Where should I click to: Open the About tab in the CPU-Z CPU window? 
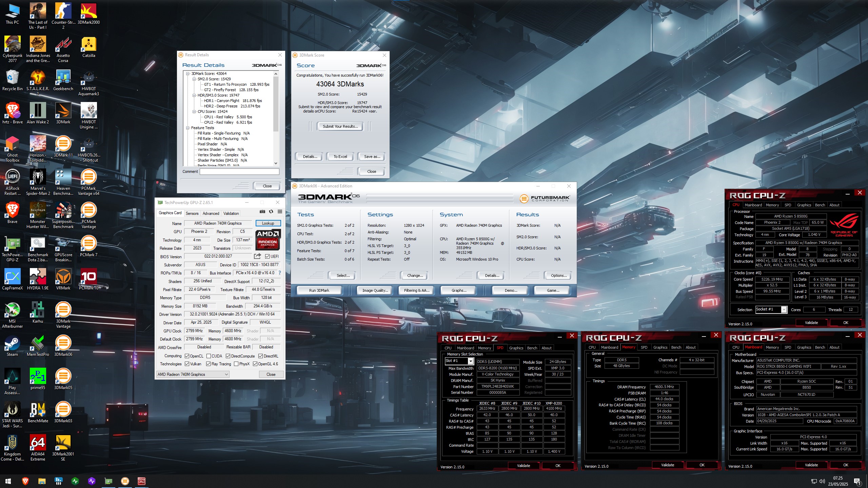(834, 205)
